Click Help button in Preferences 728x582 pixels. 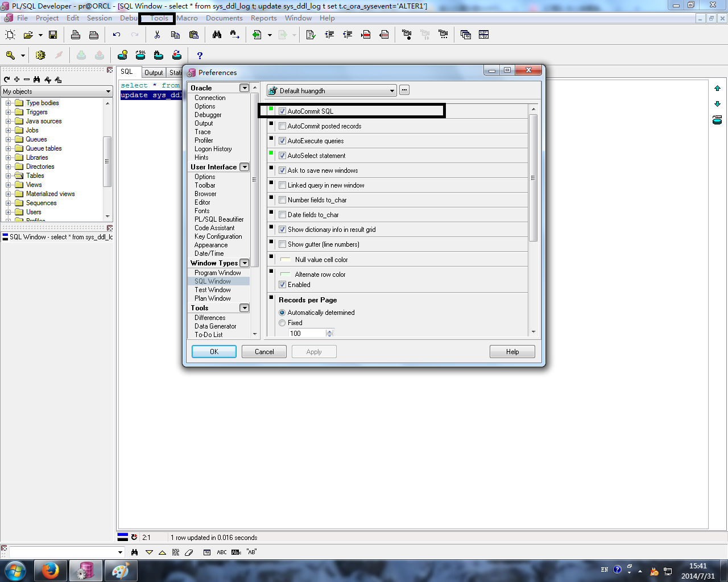pos(512,352)
